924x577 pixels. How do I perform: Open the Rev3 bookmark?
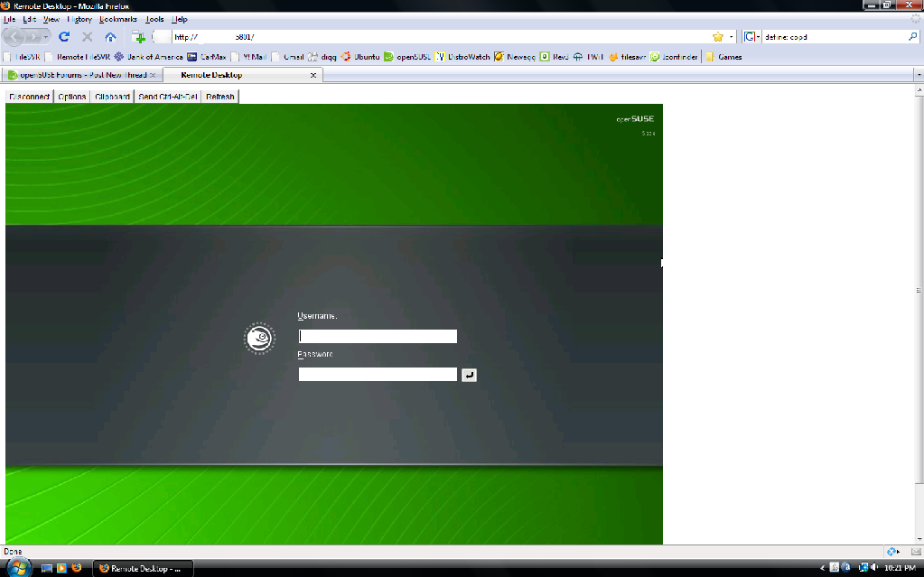pyautogui.click(x=554, y=57)
